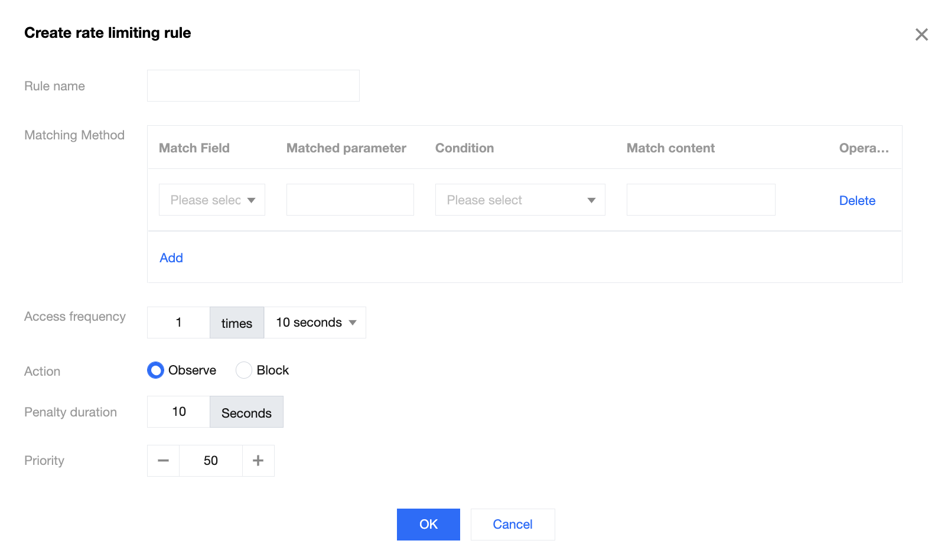Click the priority minus icon
Image resolution: width=951 pixels, height=560 pixels.
click(x=164, y=461)
